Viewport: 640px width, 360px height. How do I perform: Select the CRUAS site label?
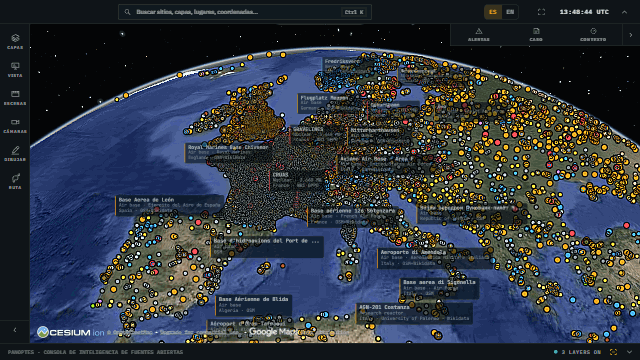[x=297, y=180]
